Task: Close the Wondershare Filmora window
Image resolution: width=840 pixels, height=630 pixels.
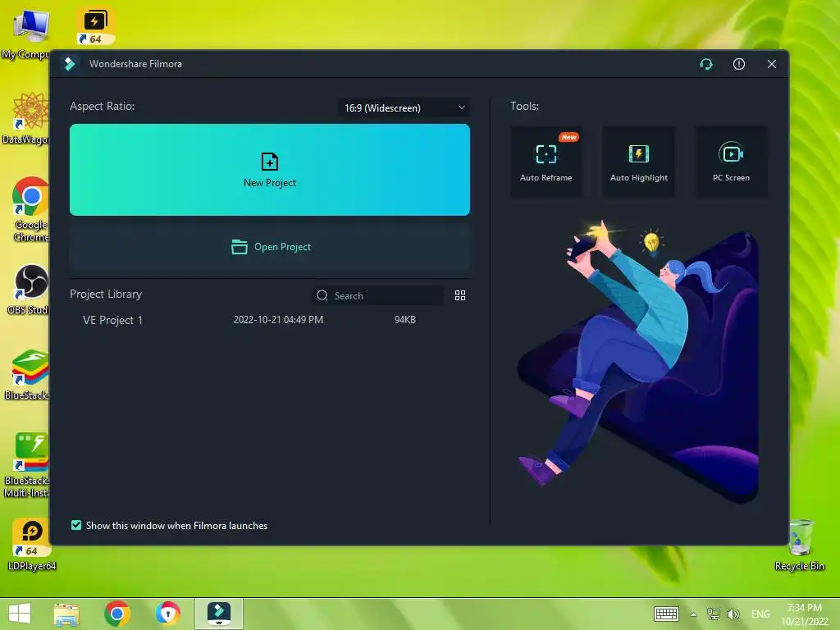Action: coord(771,64)
